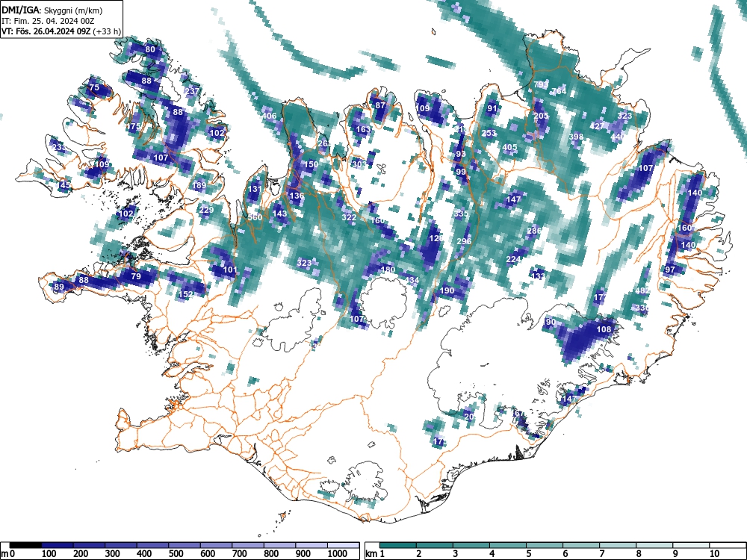Click the visibility value '45' on the map
The width and height of the screenshot is (747, 560).
66,184
